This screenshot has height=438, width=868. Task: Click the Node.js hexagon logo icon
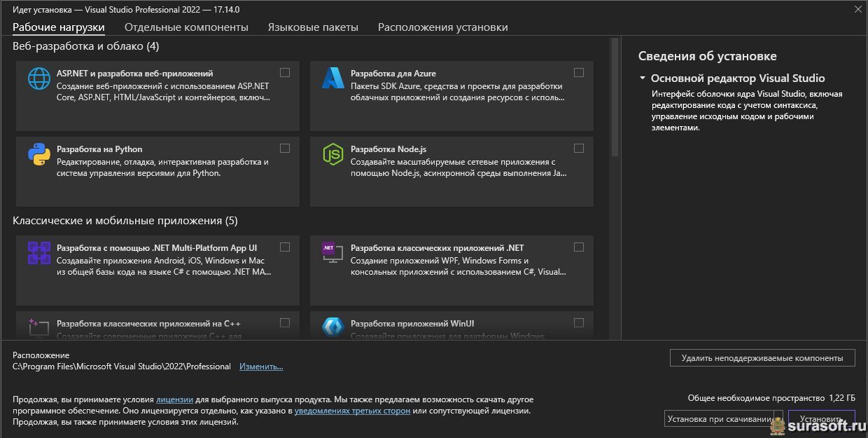click(x=332, y=154)
